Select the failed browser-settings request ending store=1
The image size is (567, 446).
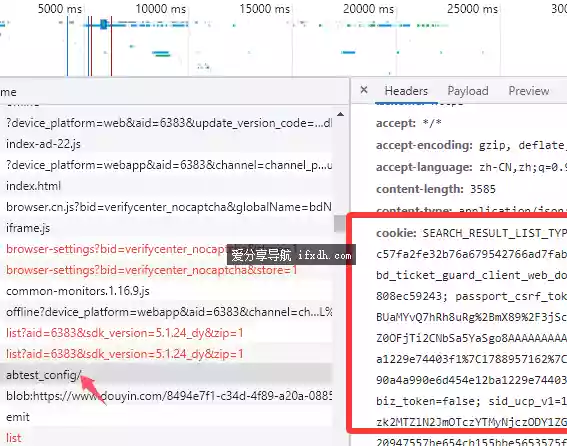(166, 270)
